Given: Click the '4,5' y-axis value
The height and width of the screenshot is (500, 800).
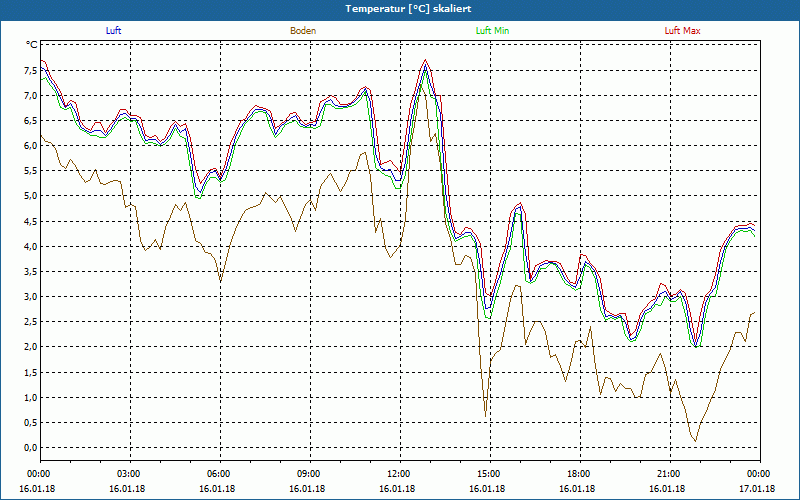Looking at the screenshot, I should point(31,221).
